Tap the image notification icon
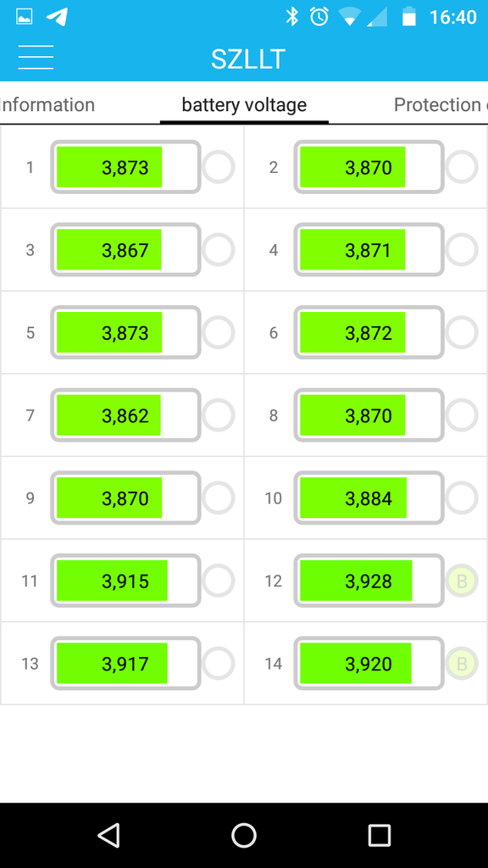 (x=24, y=17)
